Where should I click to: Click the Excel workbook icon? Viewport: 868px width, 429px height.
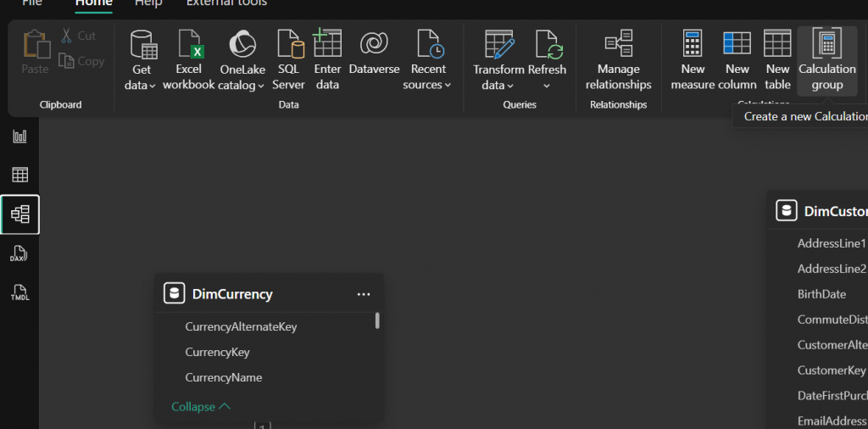[188, 44]
